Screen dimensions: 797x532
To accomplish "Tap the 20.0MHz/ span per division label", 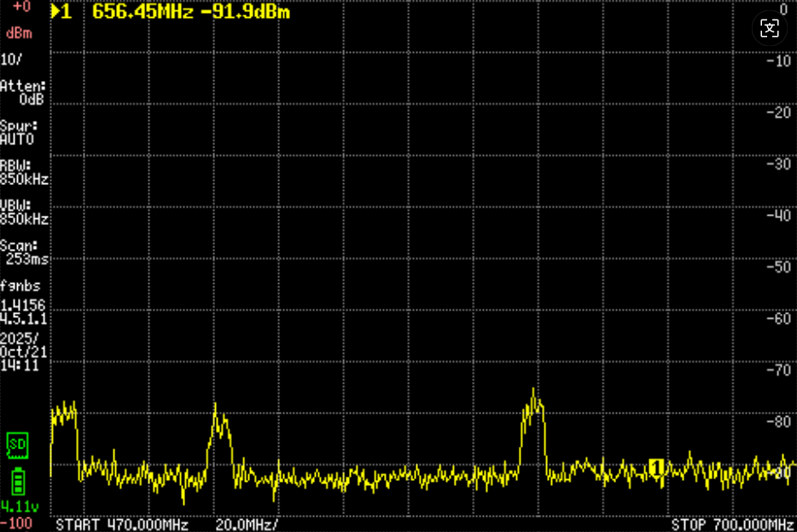I will (247, 523).
